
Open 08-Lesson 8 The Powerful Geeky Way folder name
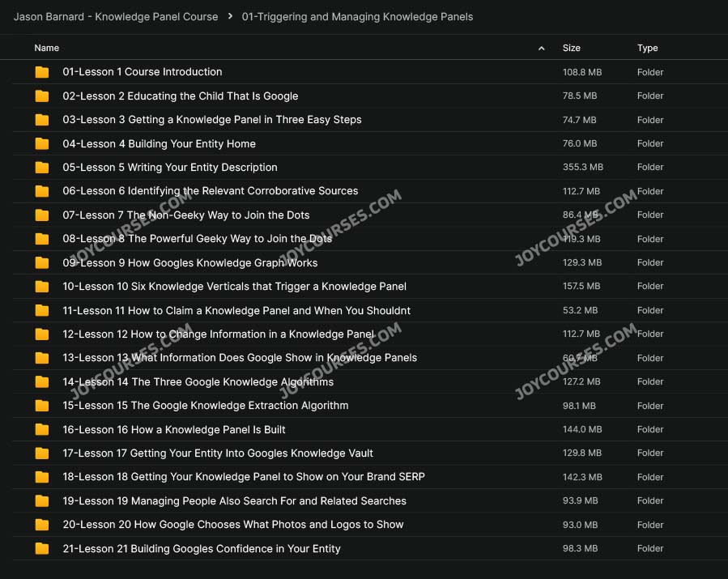[x=197, y=239]
